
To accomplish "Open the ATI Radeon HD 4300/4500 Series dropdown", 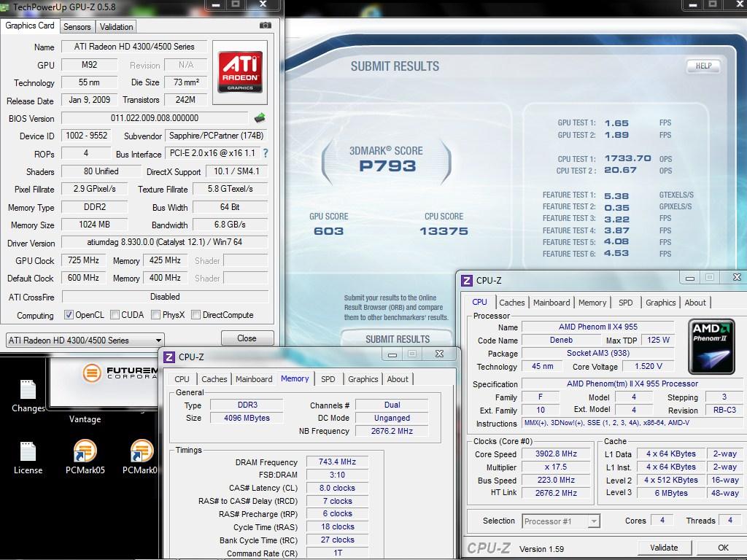I will (85, 340).
